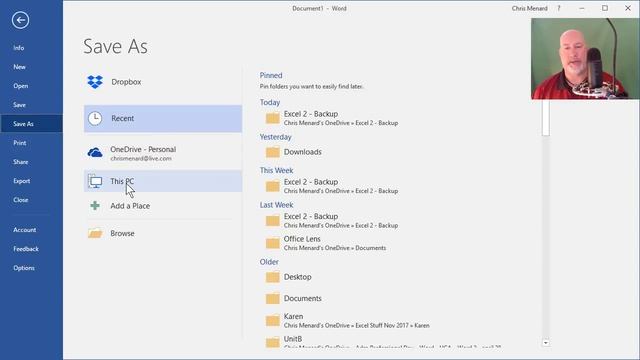Click the Downloads folder icon
This screenshot has width=640, height=360.
point(272,152)
